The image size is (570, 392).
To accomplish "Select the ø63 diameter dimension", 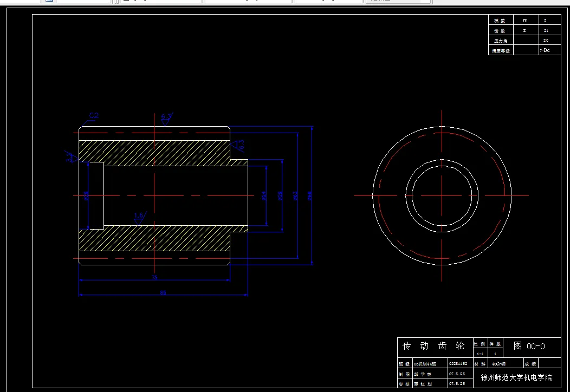I will click(x=295, y=196).
